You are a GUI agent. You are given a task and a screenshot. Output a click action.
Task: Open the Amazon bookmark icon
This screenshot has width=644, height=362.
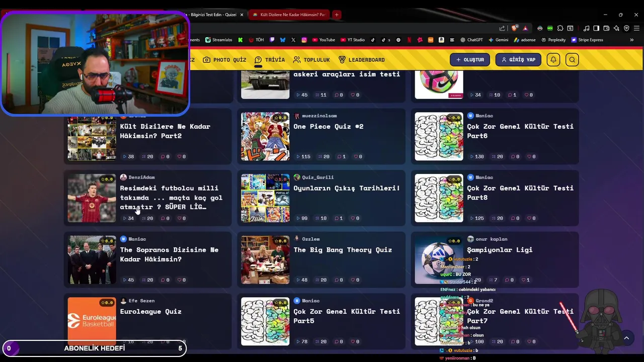click(441, 40)
